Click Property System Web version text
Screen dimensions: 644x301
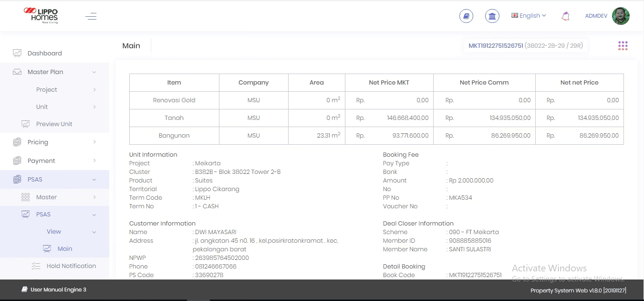click(x=578, y=290)
